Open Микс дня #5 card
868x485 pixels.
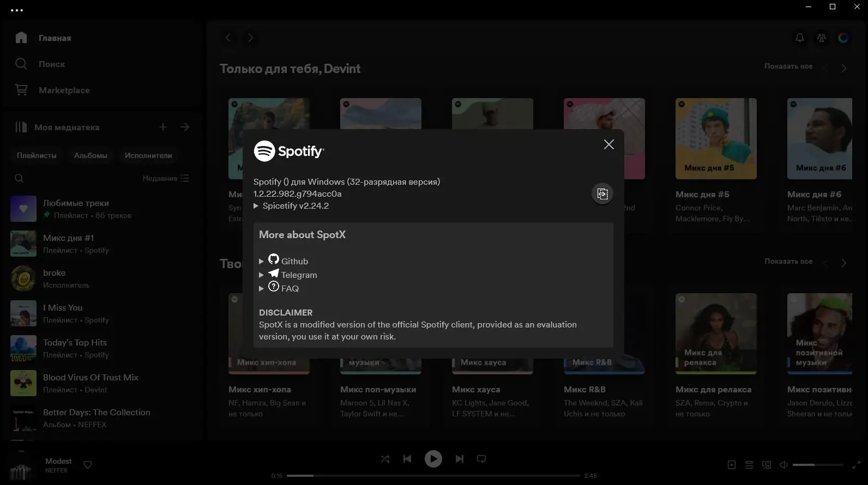pyautogui.click(x=716, y=161)
